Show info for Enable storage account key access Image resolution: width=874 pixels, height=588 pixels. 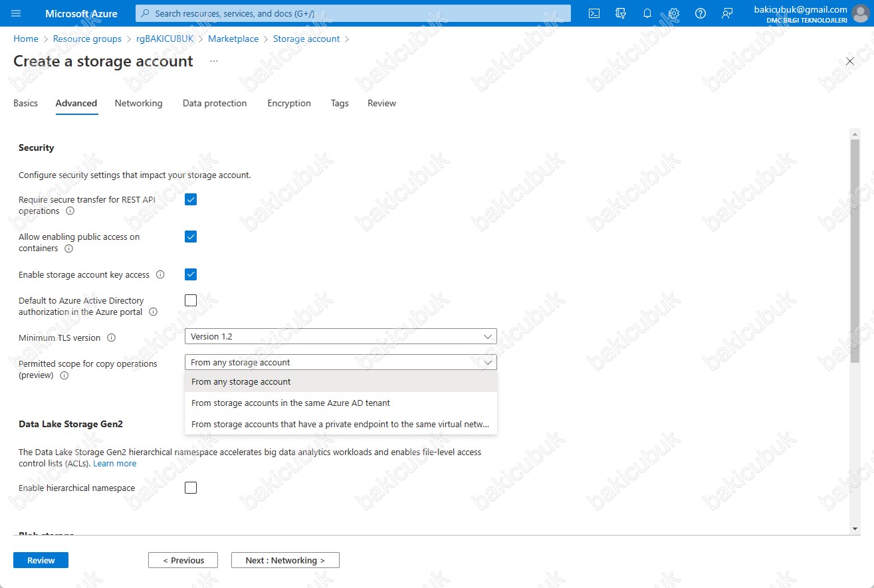click(160, 274)
